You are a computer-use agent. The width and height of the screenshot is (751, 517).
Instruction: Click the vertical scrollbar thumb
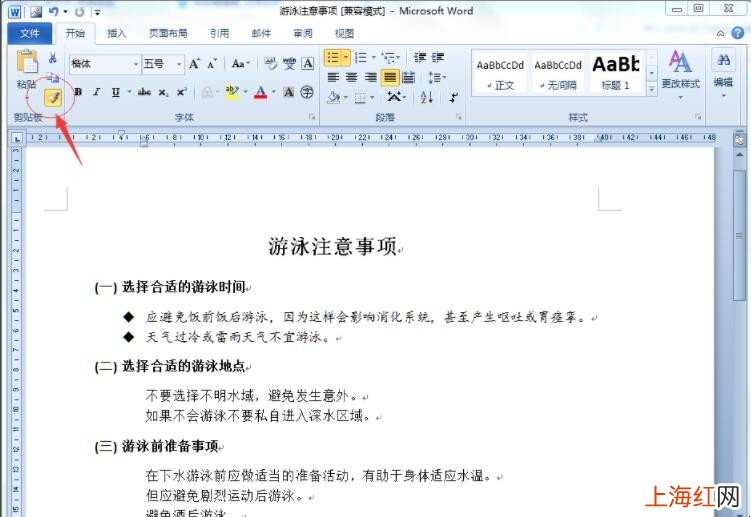click(x=739, y=235)
